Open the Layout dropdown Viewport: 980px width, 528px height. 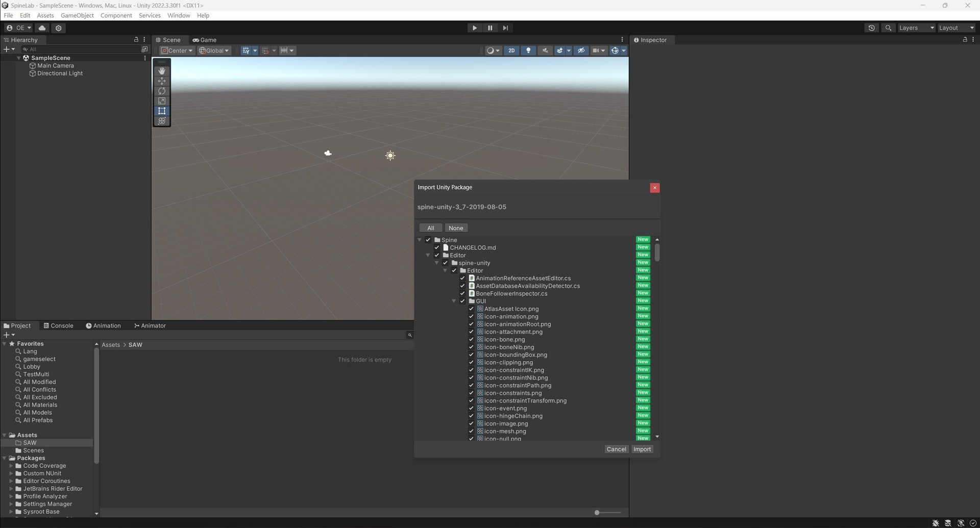point(955,28)
